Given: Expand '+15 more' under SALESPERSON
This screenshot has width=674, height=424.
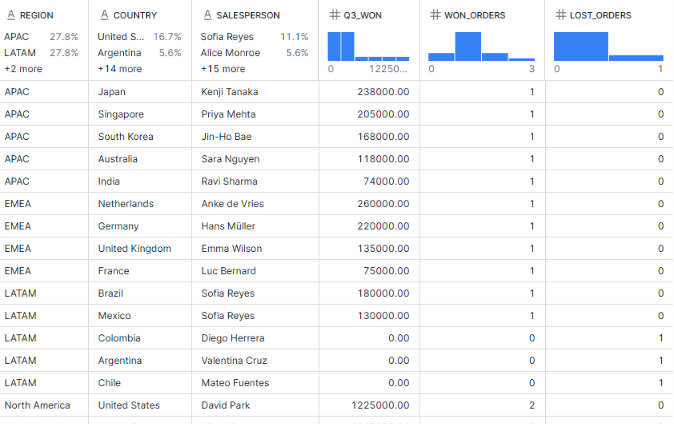Looking at the screenshot, I should (223, 69).
